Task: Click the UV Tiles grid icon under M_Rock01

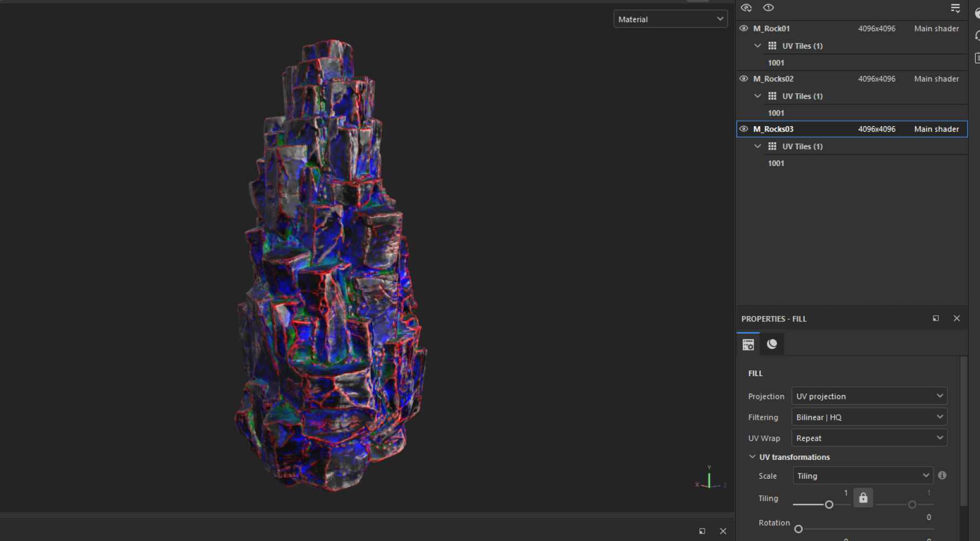Action: pos(772,45)
